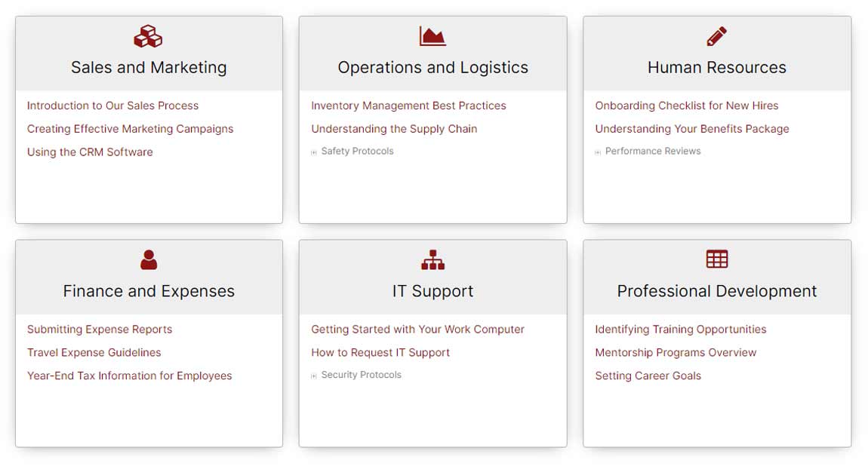
Task: Open Submitting Expense Reports article
Action: pos(100,330)
